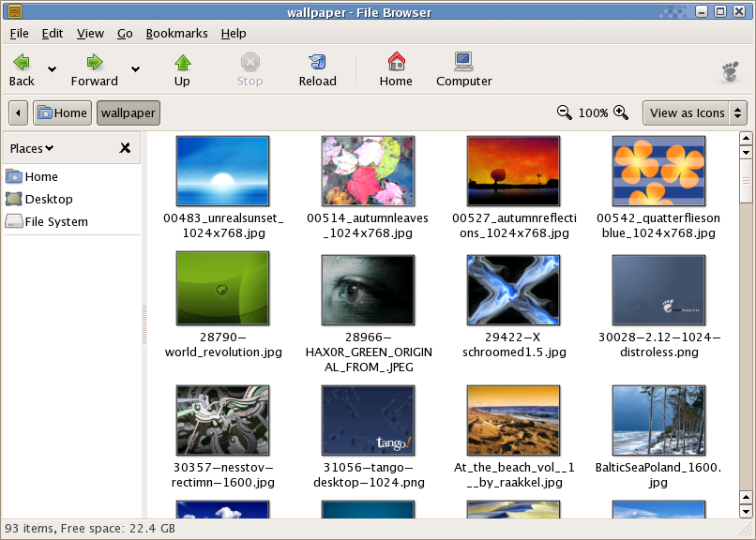This screenshot has height=540, width=756.
Task: Open the File menu
Action: pos(20,33)
